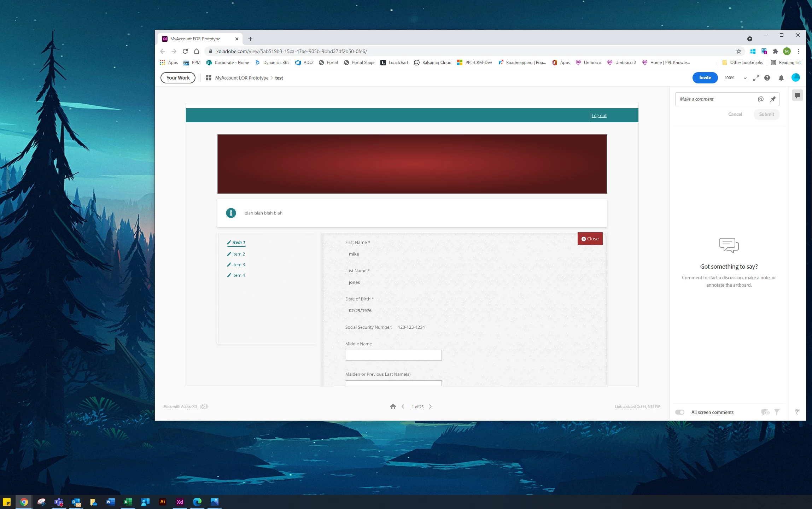Toggle the resolved comments visibility icon

coord(765,412)
